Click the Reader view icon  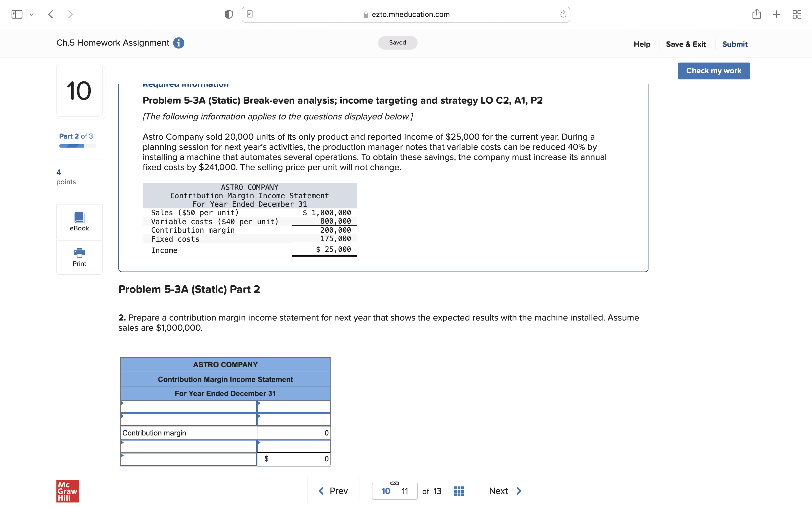[x=250, y=14]
